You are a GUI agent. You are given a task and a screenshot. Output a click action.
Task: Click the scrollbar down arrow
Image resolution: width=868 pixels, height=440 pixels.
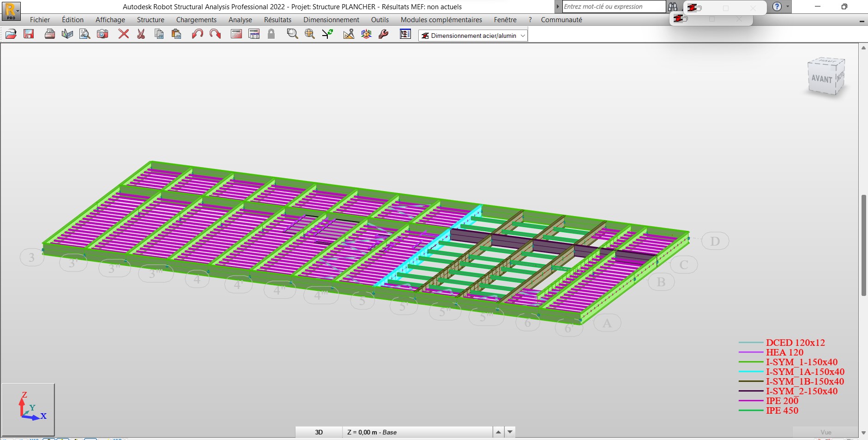[863, 433]
